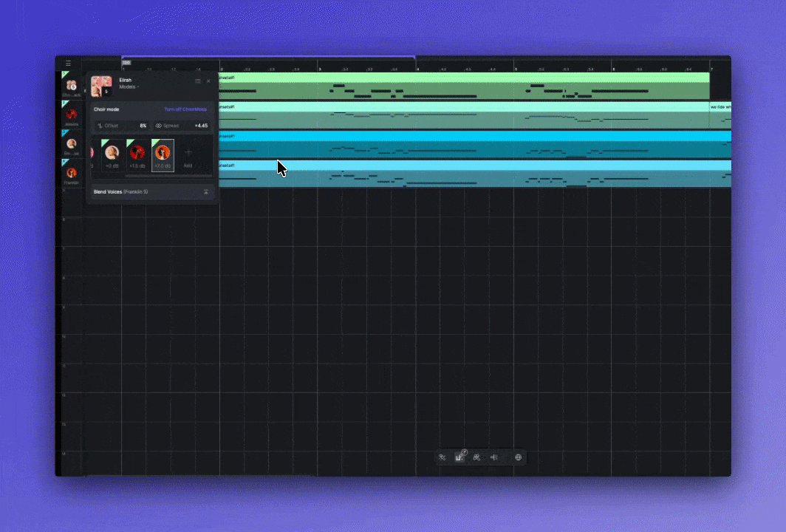Collapse the Blend Voices section
Image resolution: width=786 pixels, height=532 pixels.
[206, 192]
